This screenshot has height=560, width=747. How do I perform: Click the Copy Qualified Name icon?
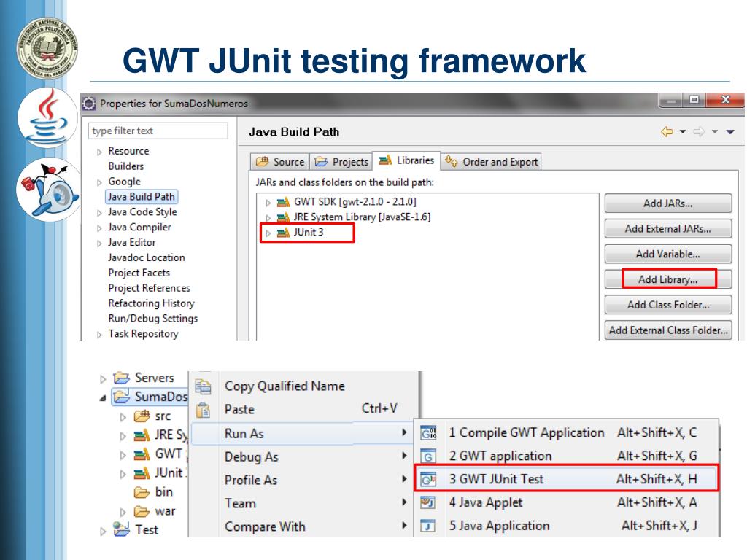(203, 386)
